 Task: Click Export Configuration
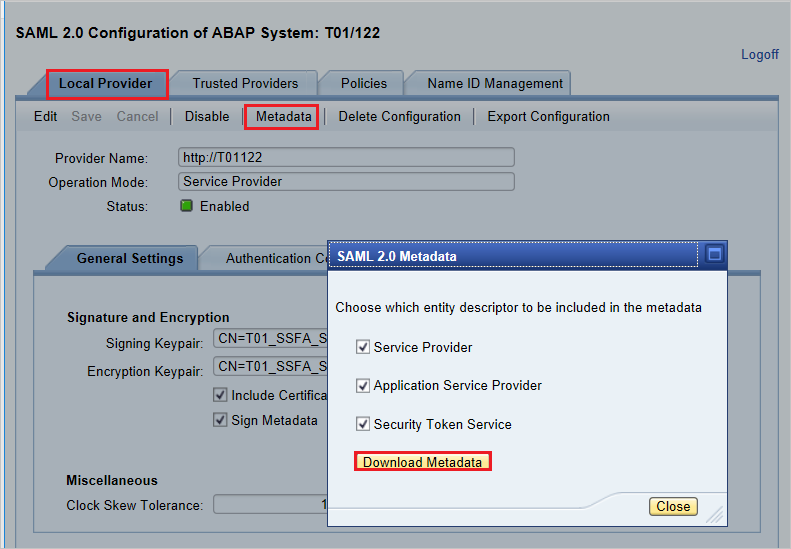coord(548,117)
